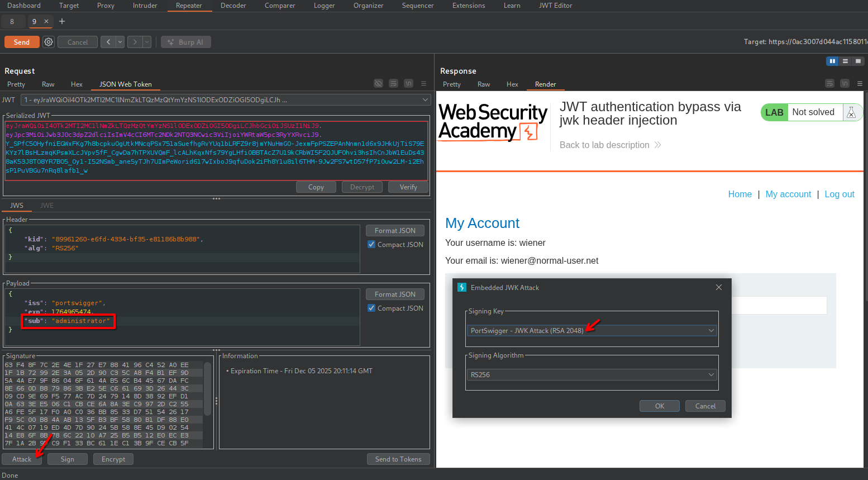Select the single combined panel layout icon
Screen dimensions: 868x480
pyautogui.click(x=858, y=61)
